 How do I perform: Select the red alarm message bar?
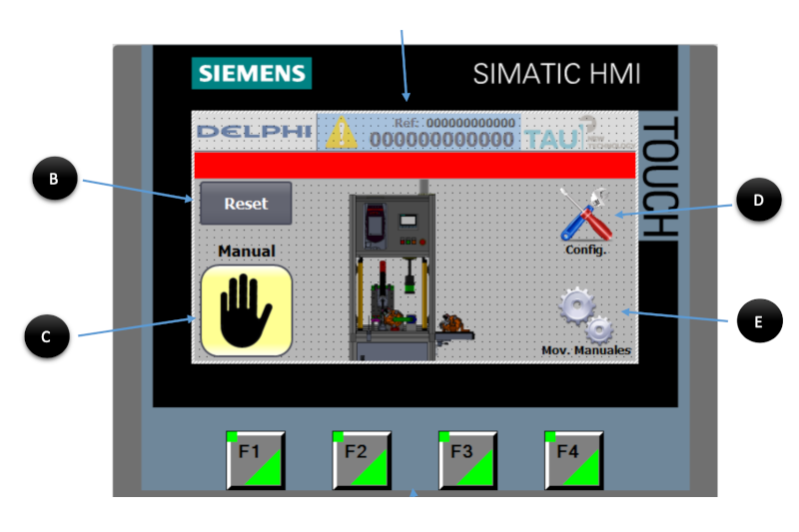[413, 166]
